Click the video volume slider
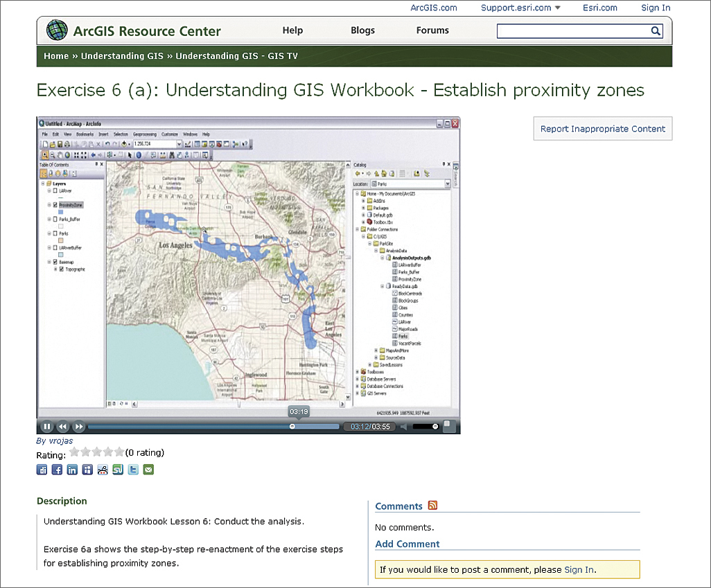The height and width of the screenshot is (588, 711). click(425, 427)
